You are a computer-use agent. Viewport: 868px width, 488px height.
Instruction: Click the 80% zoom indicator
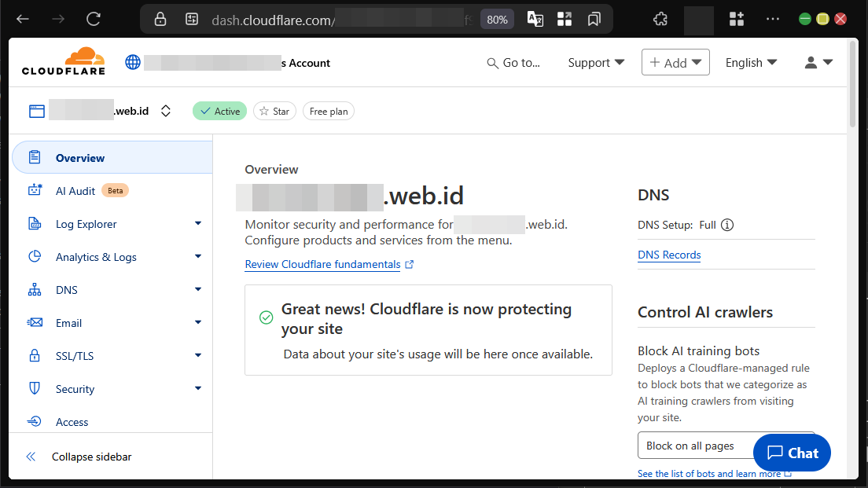(x=497, y=20)
